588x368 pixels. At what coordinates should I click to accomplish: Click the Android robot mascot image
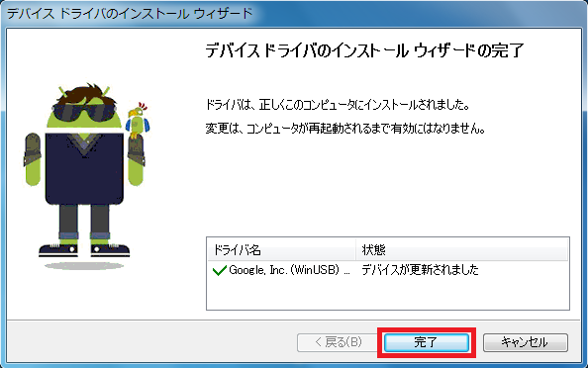pyautogui.click(x=86, y=176)
